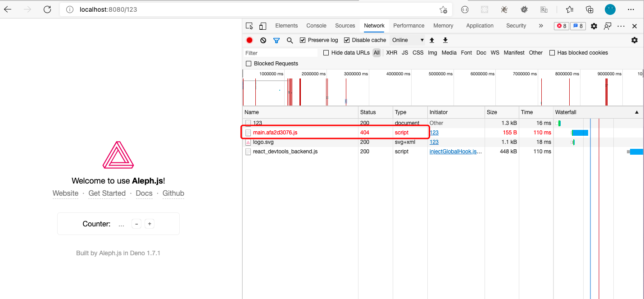Open React Developer Tools extension icon
The width and height of the screenshot is (644, 299).
click(485, 9)
